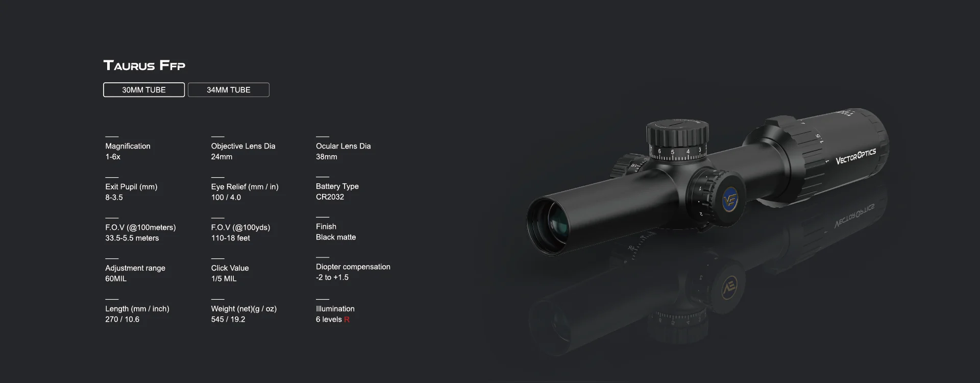Click the Click Value 1/5 MIL spec

coord(230,273)
